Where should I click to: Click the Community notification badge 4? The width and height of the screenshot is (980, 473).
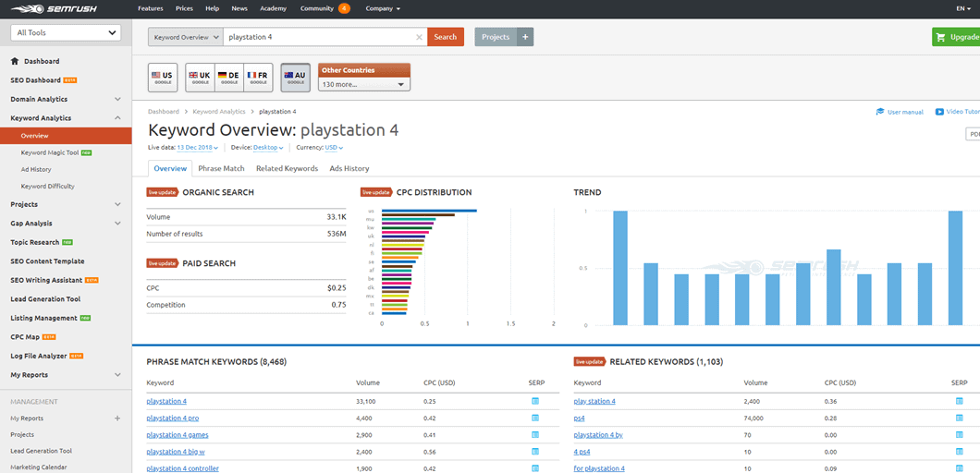point(344,8)
